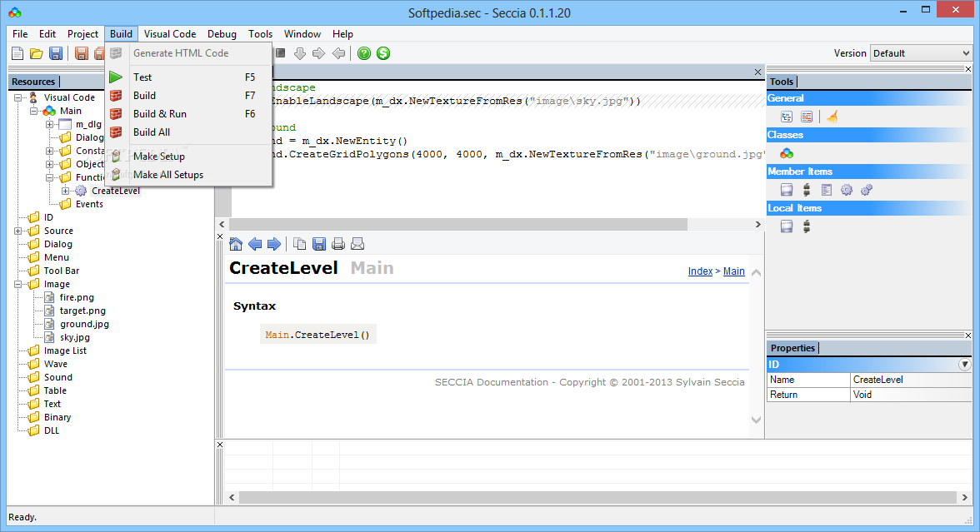The width and height of the screenshot is (980, 532).
Task: Click red-lined list icon under General tools
Action: point(807,117)
